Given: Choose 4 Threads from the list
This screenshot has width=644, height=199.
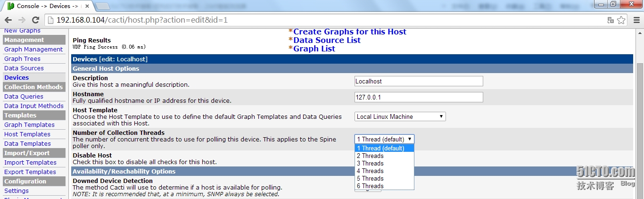Looking at the screenshot, I should point(384,171).
